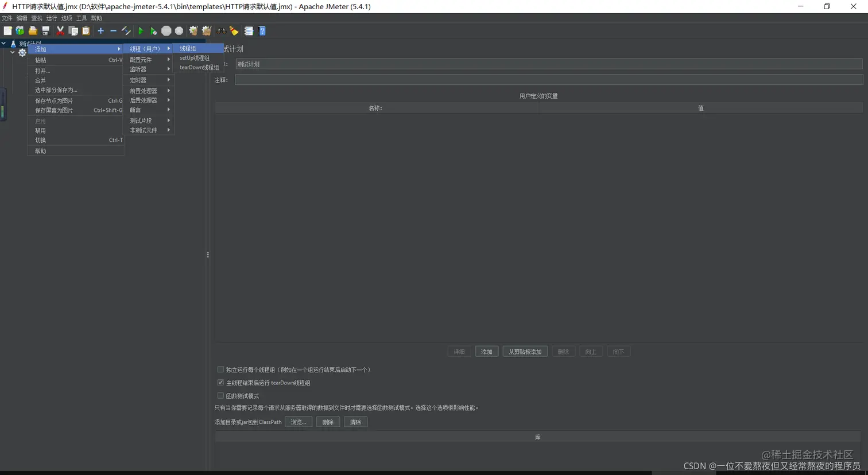This screenshot has height=475, width=868.
Task: Collapse the test plan root tree node
Action: click(4, 44)
